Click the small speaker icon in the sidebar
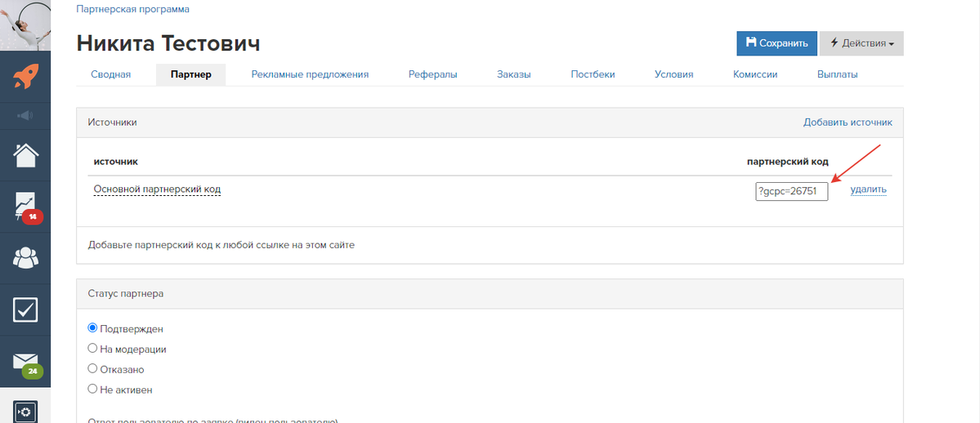This screenshot has height=423, width=980. point(25,115)
